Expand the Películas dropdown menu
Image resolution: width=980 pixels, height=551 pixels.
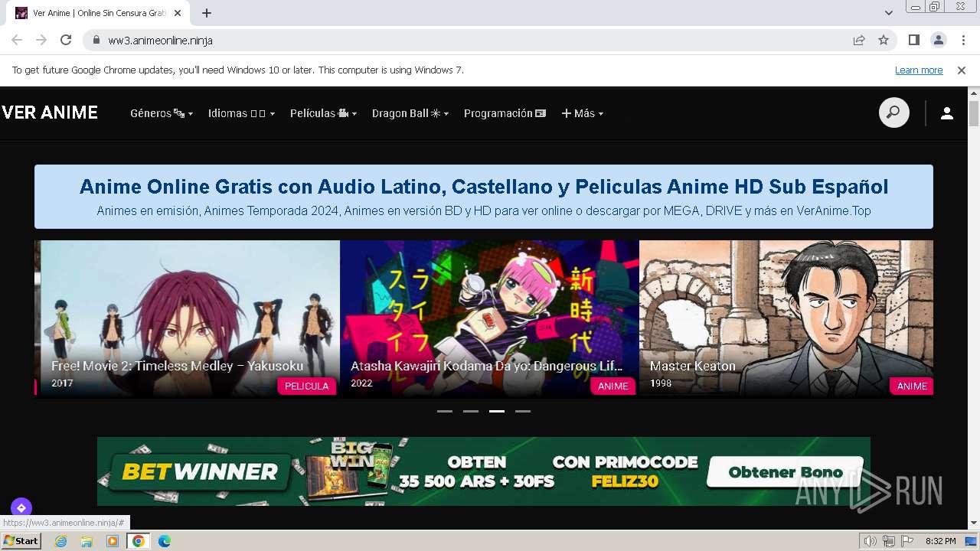[323, 113]
